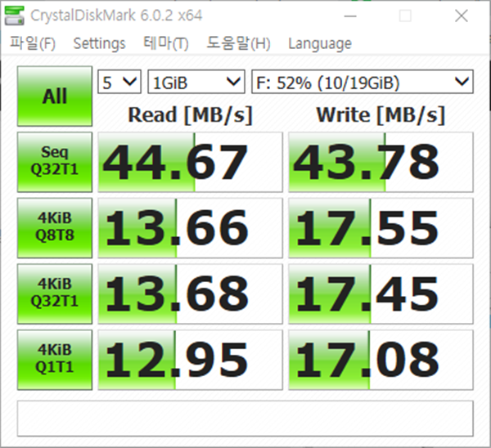491x448 pixels.
Task: Open the Language menu
Action: pyautogui.click(x=320, y=44)
